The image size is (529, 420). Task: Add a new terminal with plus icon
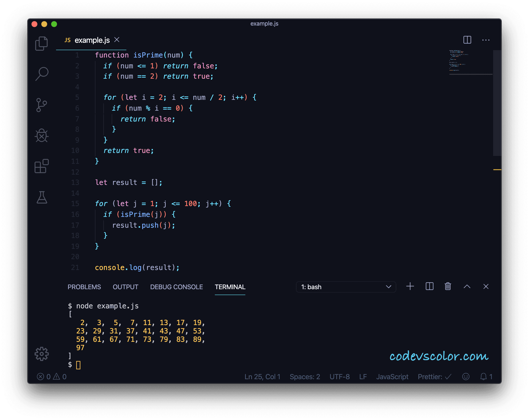pos(410,286)
